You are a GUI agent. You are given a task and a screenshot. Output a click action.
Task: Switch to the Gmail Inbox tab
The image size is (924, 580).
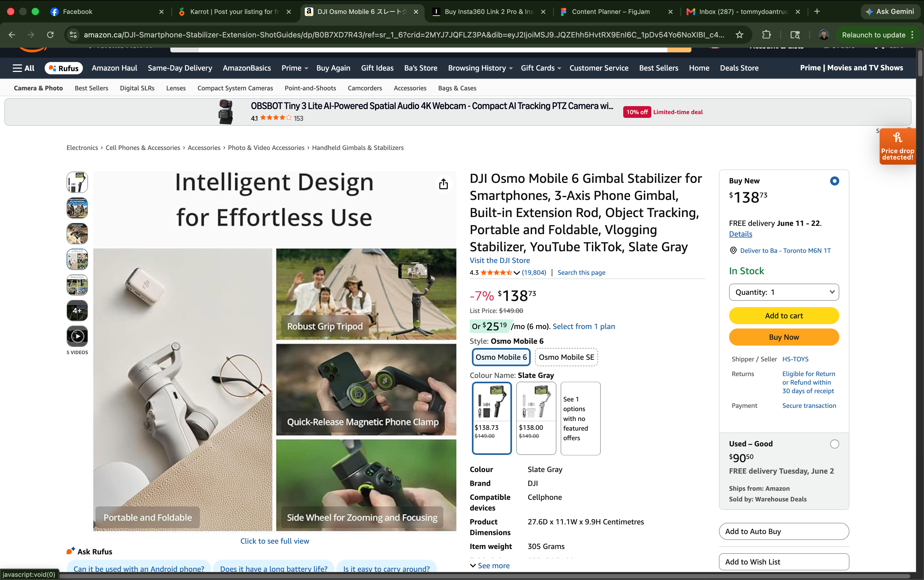[x=743, y=11]
